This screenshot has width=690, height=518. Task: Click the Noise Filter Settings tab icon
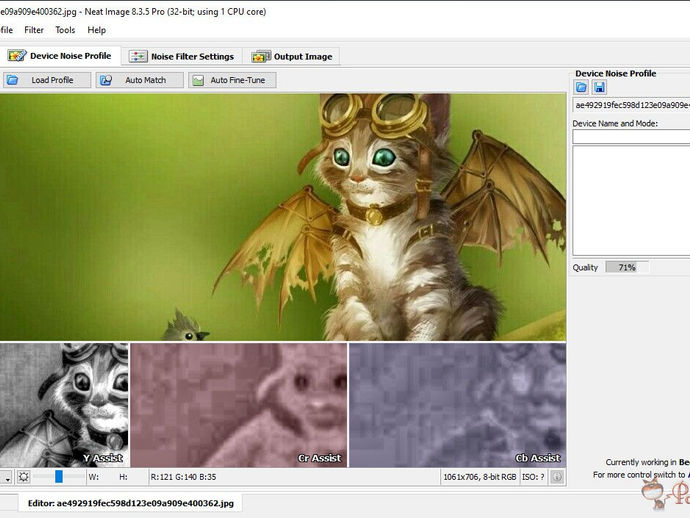(x=138, y=56)
